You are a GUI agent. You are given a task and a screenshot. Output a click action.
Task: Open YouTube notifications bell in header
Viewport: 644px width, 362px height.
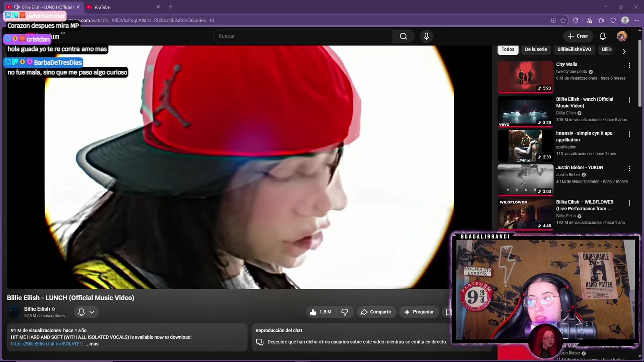pos(602,36)
